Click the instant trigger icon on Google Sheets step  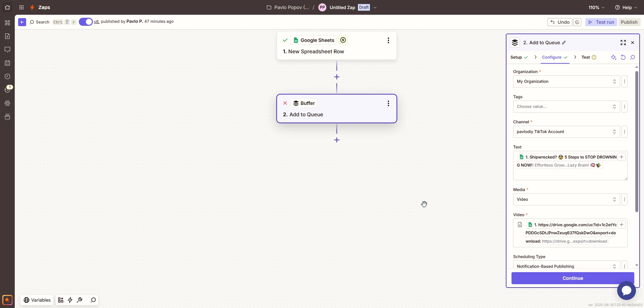tap(343, 40)
